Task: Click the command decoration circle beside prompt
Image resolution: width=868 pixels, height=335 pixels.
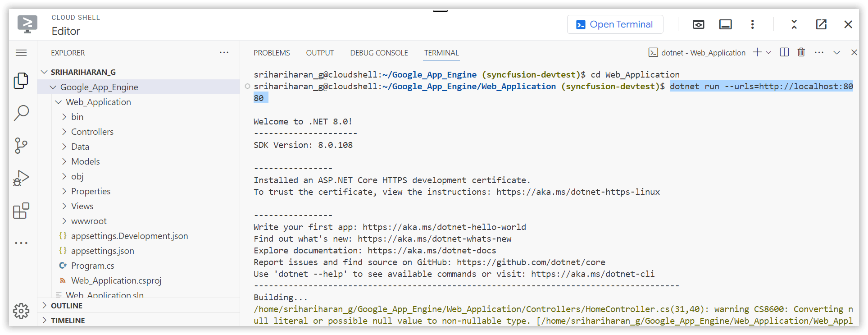Action: [247, 86]
